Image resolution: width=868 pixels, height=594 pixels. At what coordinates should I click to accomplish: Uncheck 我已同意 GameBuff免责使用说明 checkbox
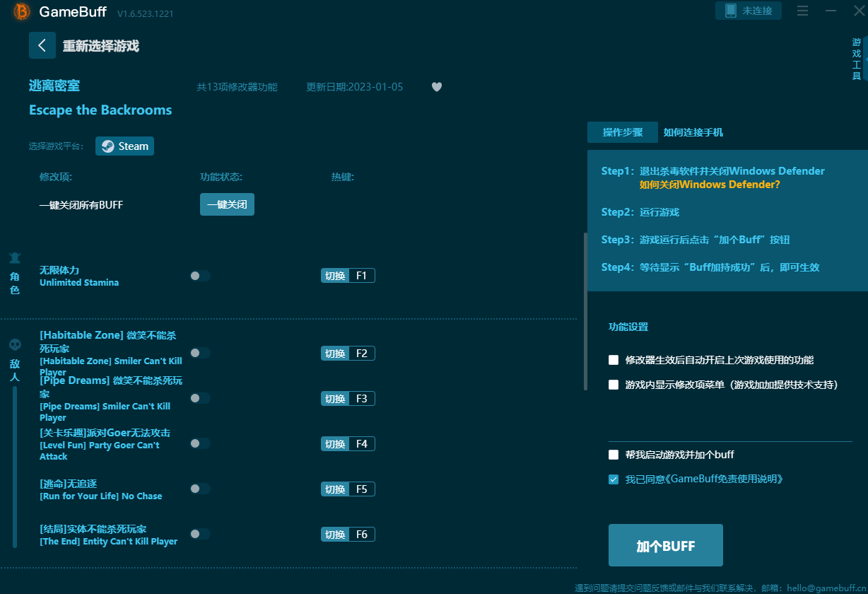[x=614, y=479]
